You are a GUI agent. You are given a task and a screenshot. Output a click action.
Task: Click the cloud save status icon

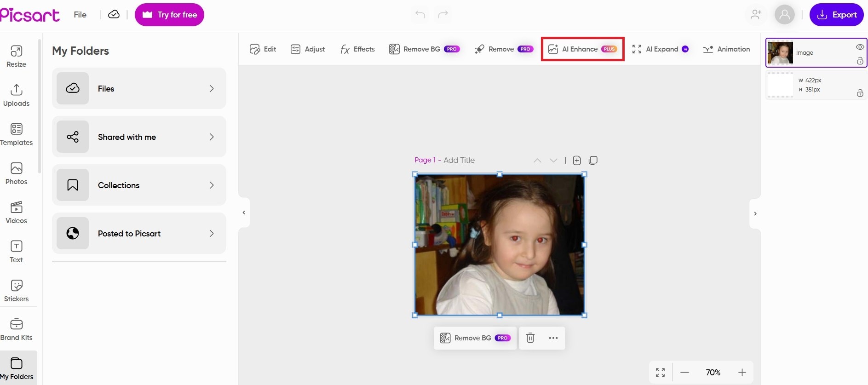[x=114, y=15]
